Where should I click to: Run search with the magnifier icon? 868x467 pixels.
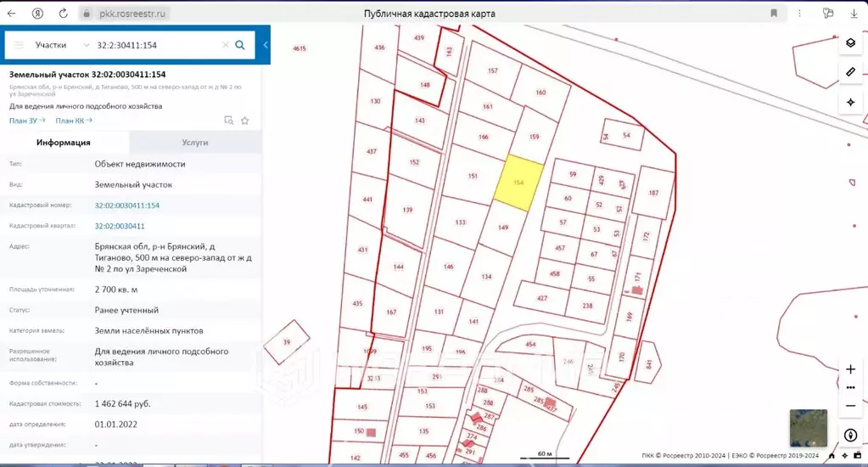tap(240, 45)
